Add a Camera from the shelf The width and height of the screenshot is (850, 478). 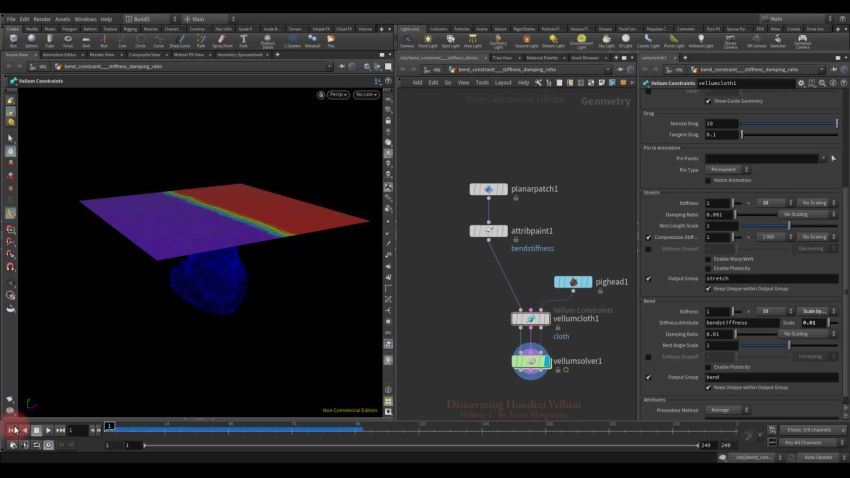click(407, 41)
